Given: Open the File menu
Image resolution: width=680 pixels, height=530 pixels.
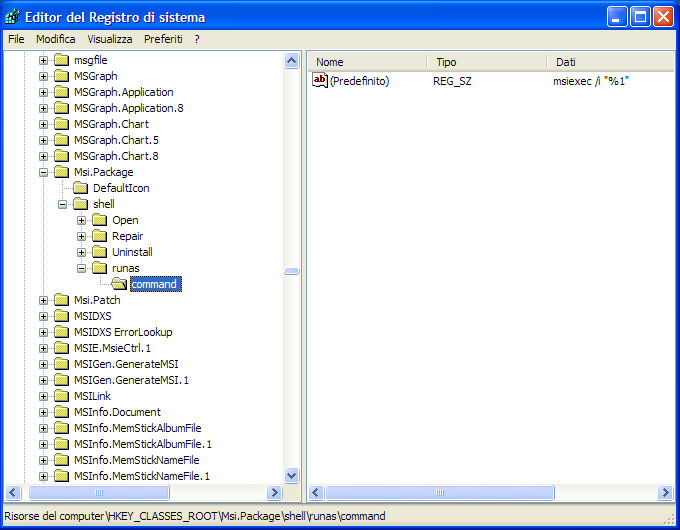Looking at the screenshot, I should (x=16, y=39).
